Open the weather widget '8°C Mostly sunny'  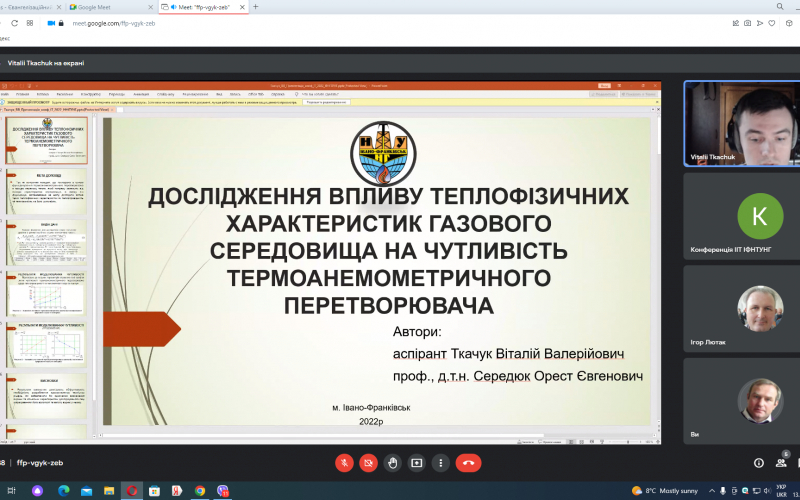(x=664, y=491)
